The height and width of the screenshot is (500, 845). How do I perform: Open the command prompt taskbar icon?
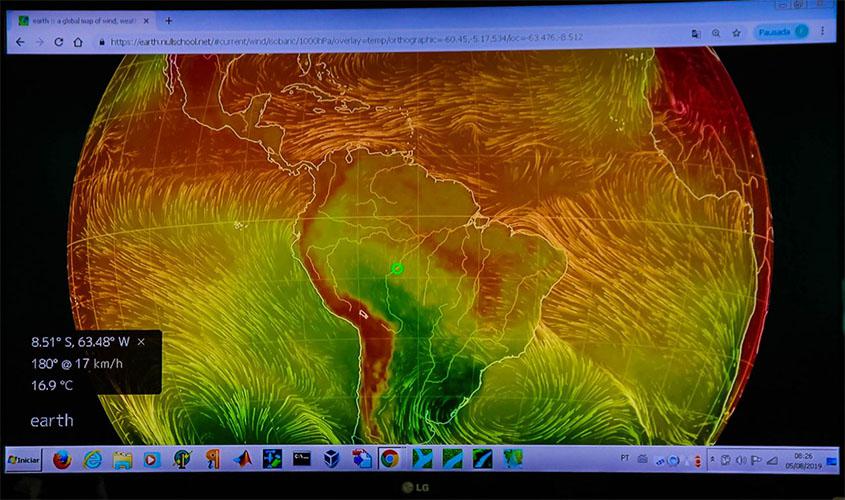coord(300,458)
